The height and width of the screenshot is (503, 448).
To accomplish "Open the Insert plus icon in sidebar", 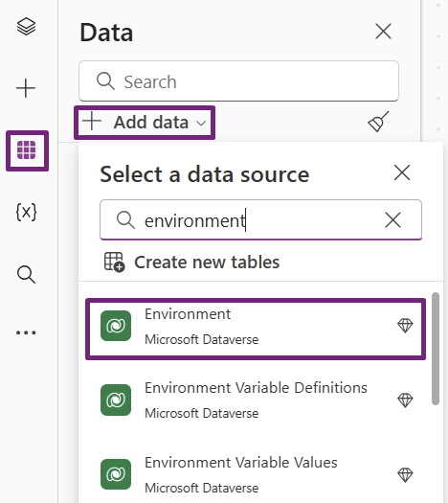I will (x=26, y=88).
